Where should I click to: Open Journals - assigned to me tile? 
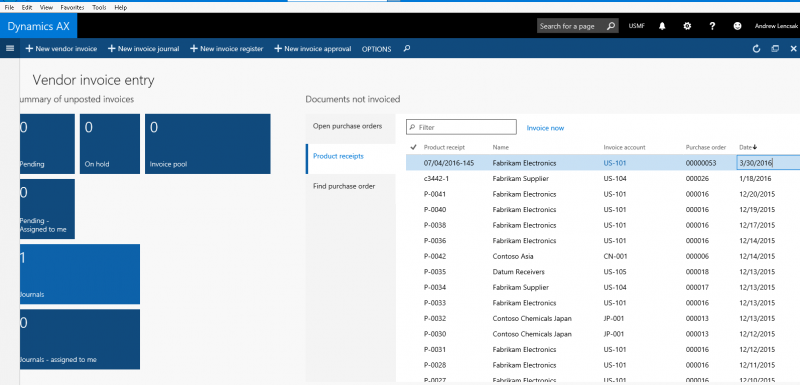(x=80, y=339)
